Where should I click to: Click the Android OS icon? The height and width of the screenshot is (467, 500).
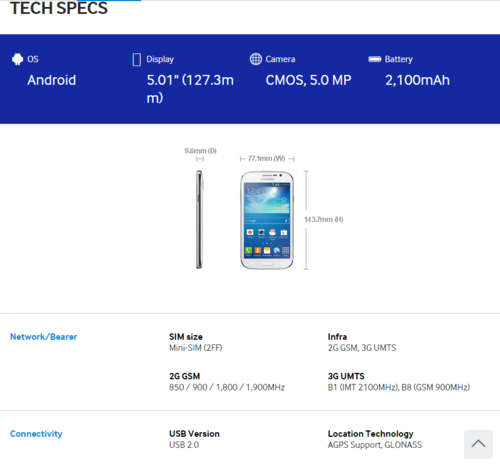click(x=17, y=59)
